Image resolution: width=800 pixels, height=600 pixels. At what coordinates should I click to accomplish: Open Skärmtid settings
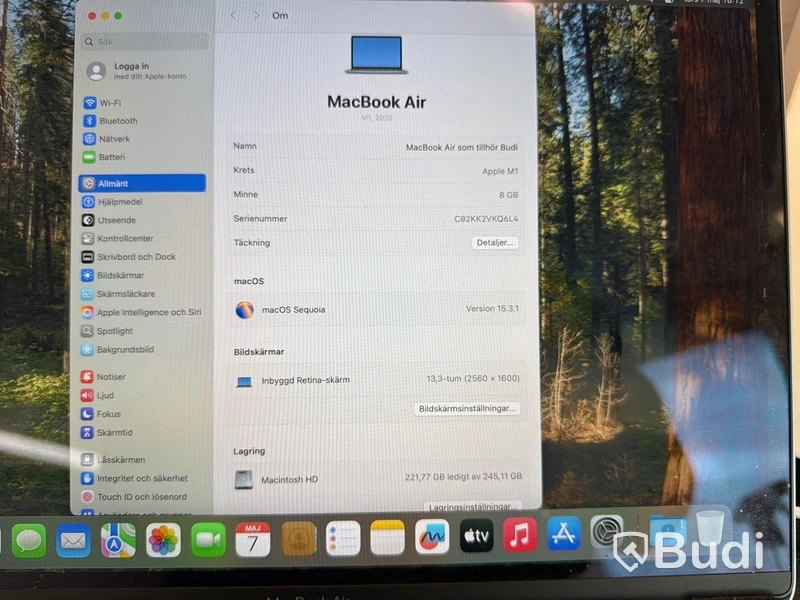(107, 433)
